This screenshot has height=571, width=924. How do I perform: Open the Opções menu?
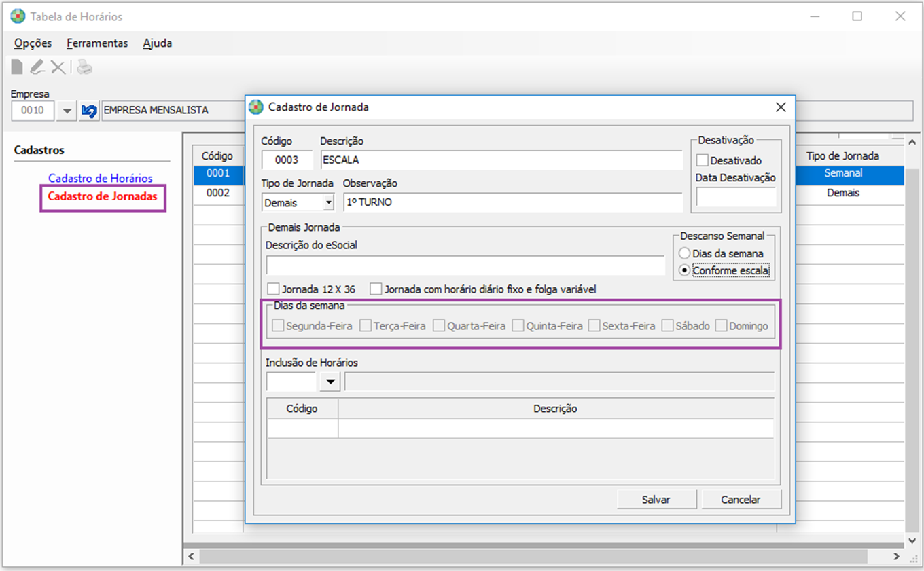(x=33, y=43)
